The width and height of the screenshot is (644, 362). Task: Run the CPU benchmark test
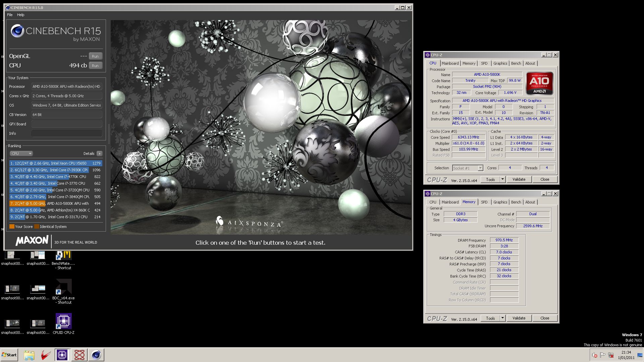tap(95, 66)
